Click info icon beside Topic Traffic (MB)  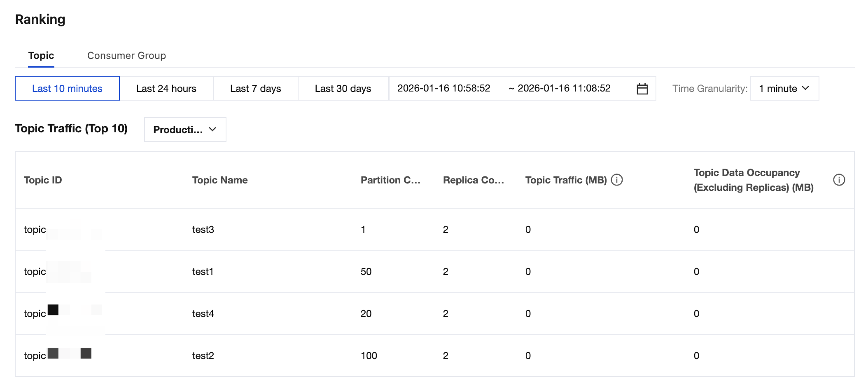coord(617,180)
